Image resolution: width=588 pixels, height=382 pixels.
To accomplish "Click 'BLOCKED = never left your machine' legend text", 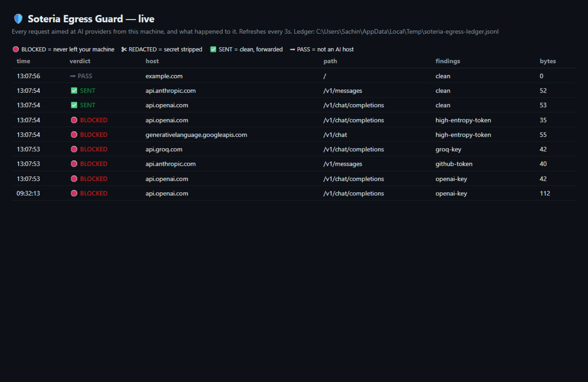I will pos(68,49).
